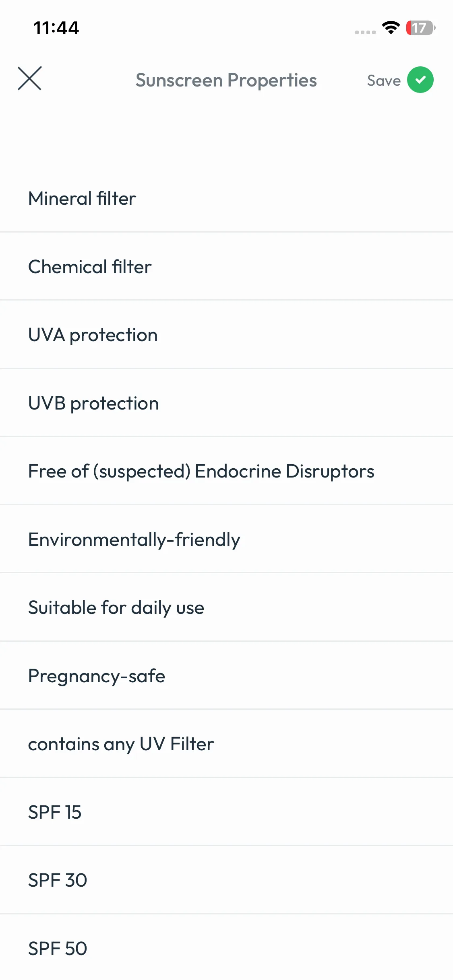The image size is (453, 980).
Task: Tap the X close icon
Action: coord(30,78)
